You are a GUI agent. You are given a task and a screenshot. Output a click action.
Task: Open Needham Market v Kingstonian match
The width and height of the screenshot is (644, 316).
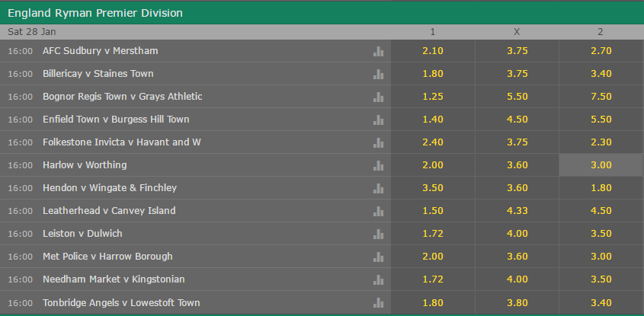tap(114, 279)
